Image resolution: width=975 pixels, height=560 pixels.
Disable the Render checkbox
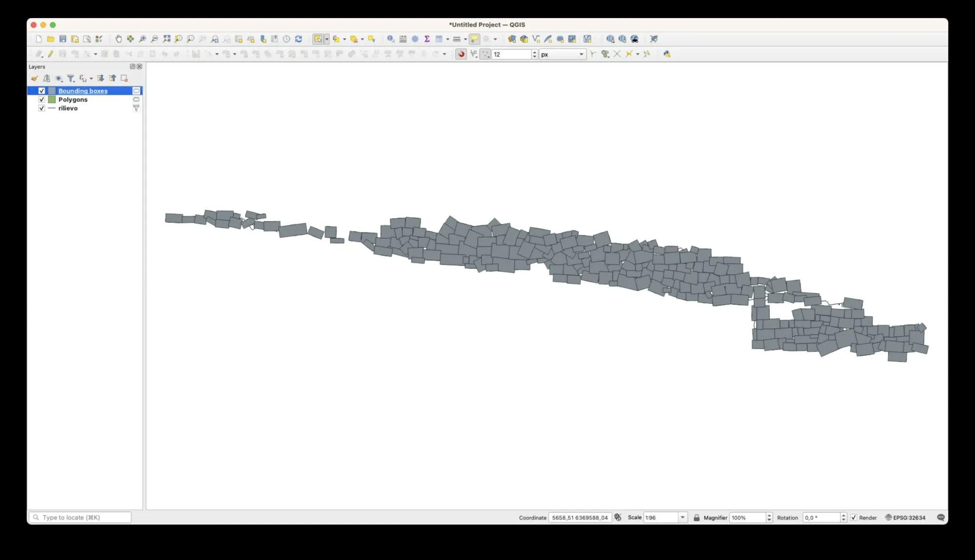854,518
